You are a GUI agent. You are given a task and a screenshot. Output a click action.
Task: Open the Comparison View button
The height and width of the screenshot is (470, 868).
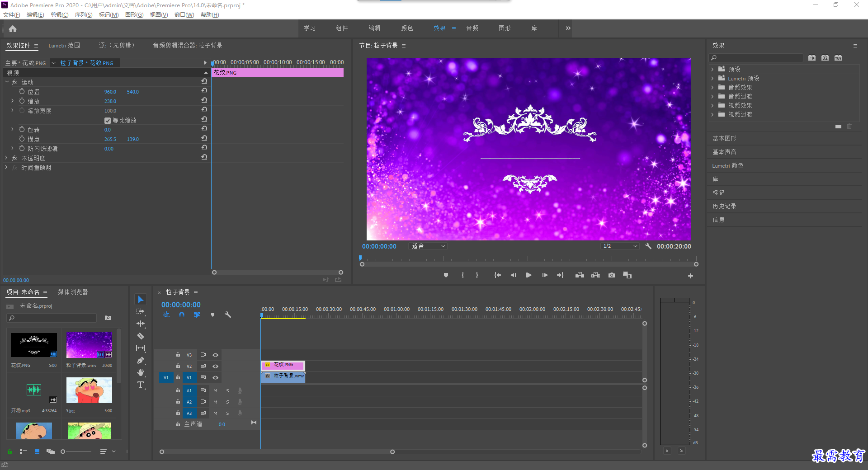click(x=627, y=275)
